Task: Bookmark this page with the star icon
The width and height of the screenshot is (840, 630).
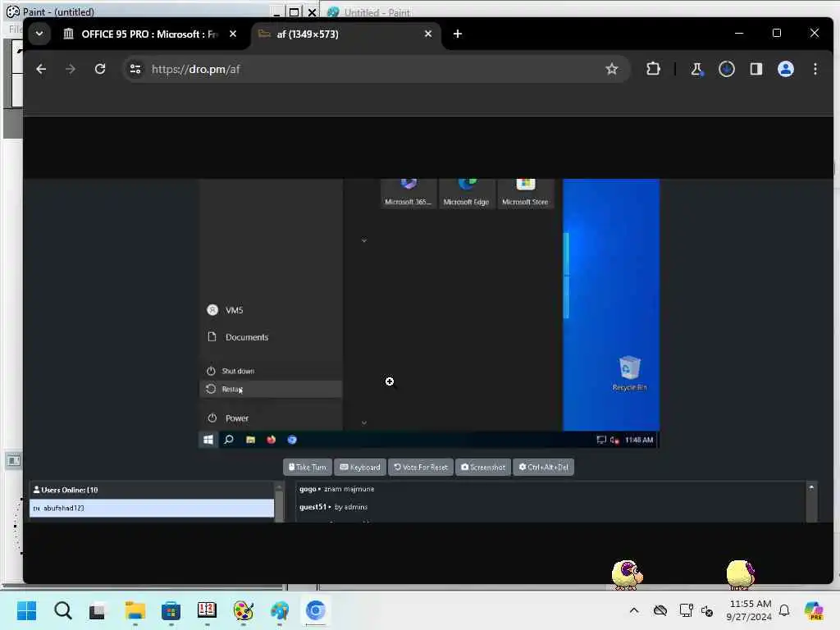Action: pos(611,69)
